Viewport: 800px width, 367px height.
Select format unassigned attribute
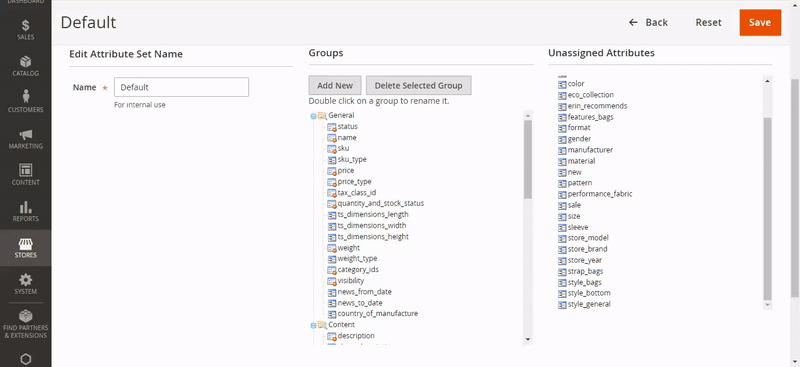tap(579, 128)
